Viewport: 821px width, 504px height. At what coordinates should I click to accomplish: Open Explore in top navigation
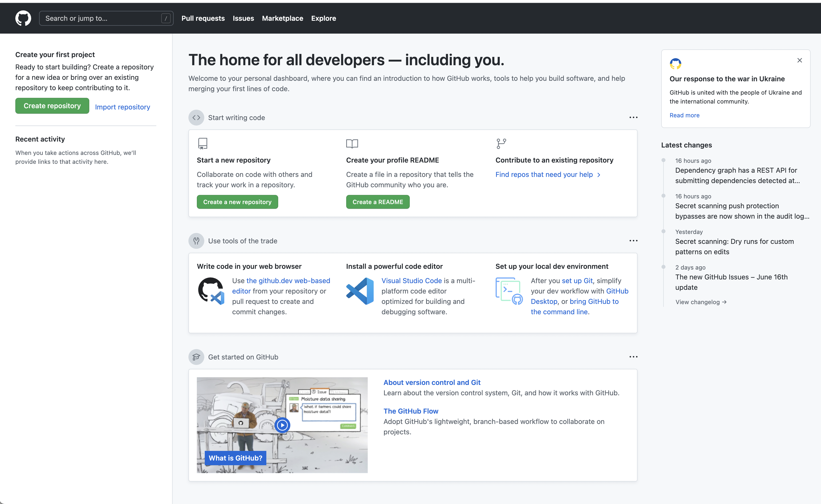pyautogui.click(x=324, y=18)
